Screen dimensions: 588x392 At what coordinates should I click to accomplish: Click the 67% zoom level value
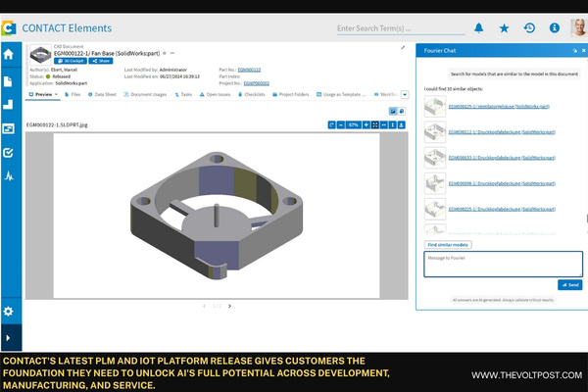pyautogui.click(x=353, y=124)
